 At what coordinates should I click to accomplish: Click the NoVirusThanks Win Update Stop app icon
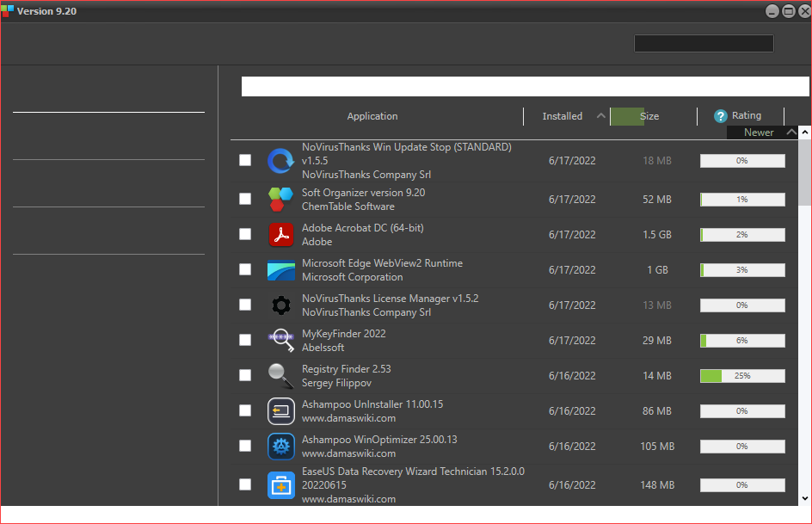(x=280, y=161)
